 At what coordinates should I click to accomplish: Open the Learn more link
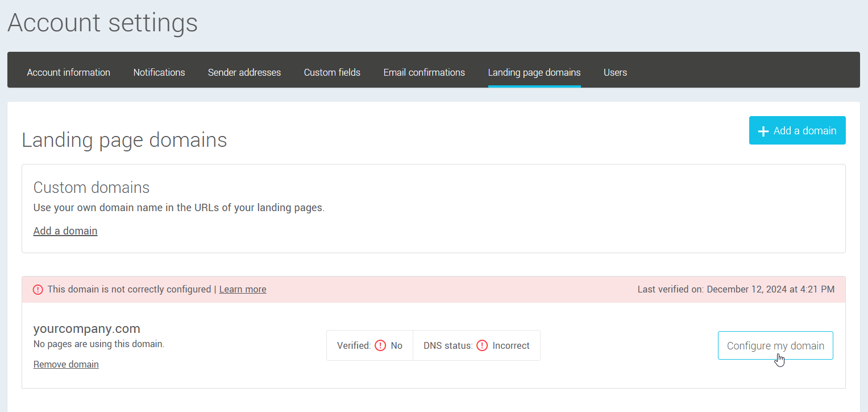coord(242,289)
